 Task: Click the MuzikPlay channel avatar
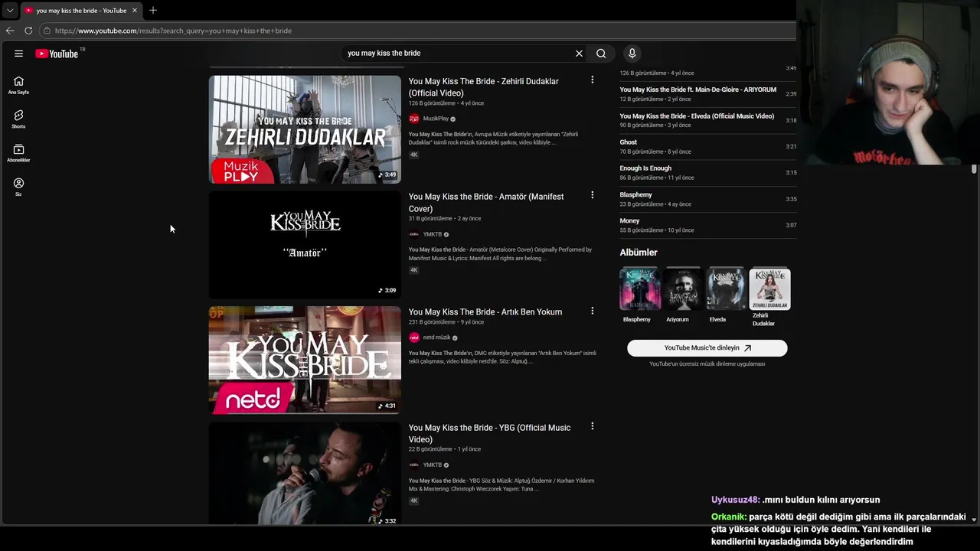pos(414,119)
